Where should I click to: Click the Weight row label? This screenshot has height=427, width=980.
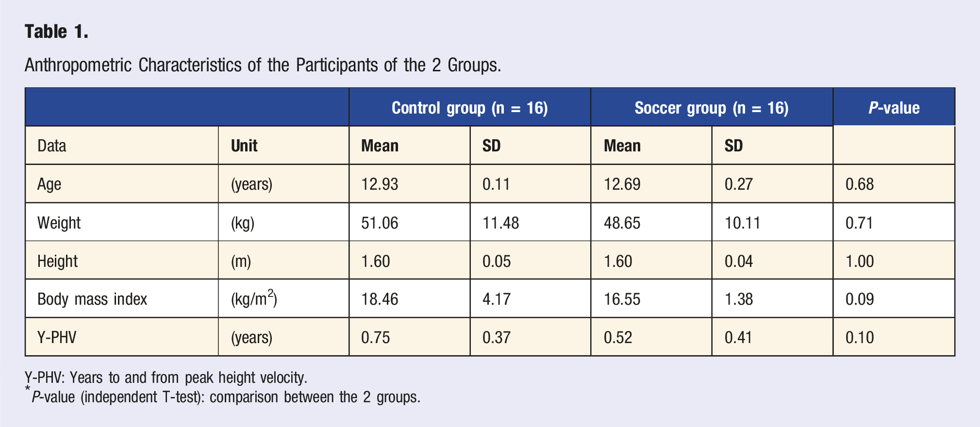coord(59,223)
